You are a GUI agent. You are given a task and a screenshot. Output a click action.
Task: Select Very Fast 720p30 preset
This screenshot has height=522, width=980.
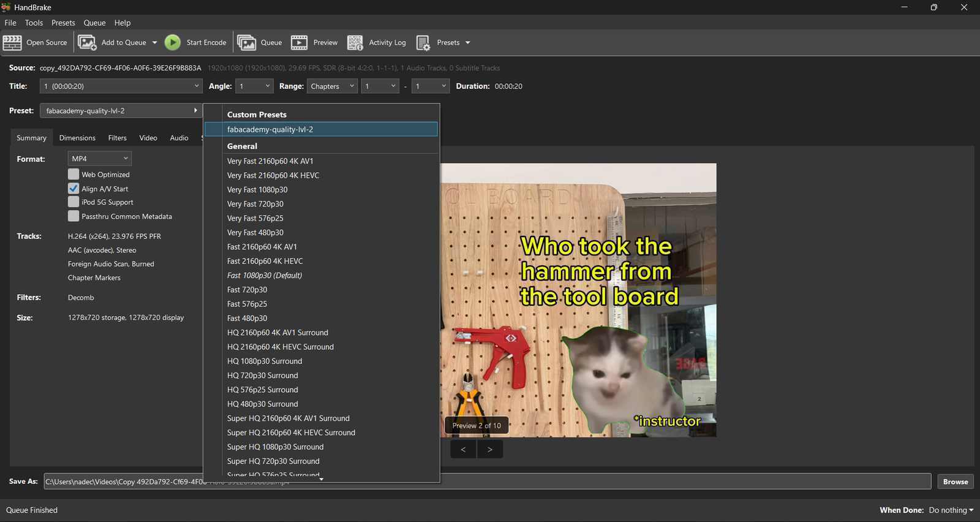321,204
